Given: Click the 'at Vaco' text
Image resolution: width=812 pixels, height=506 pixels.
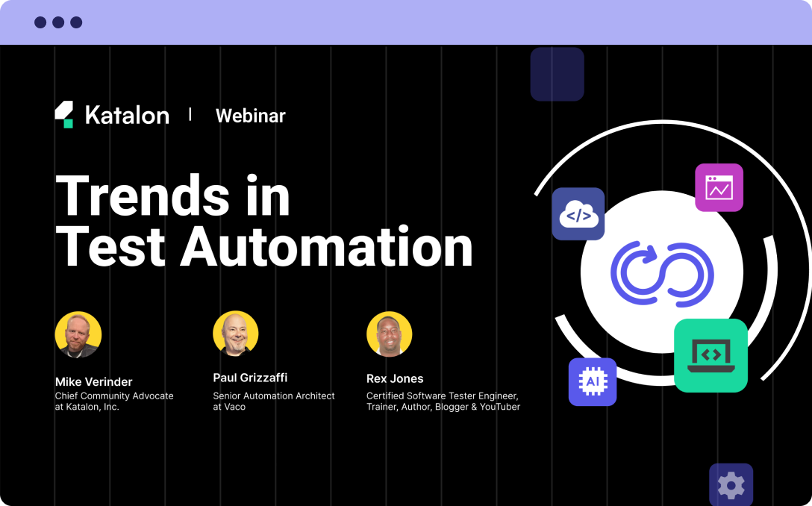Looking at the screenshot, I should click(229, 407).
